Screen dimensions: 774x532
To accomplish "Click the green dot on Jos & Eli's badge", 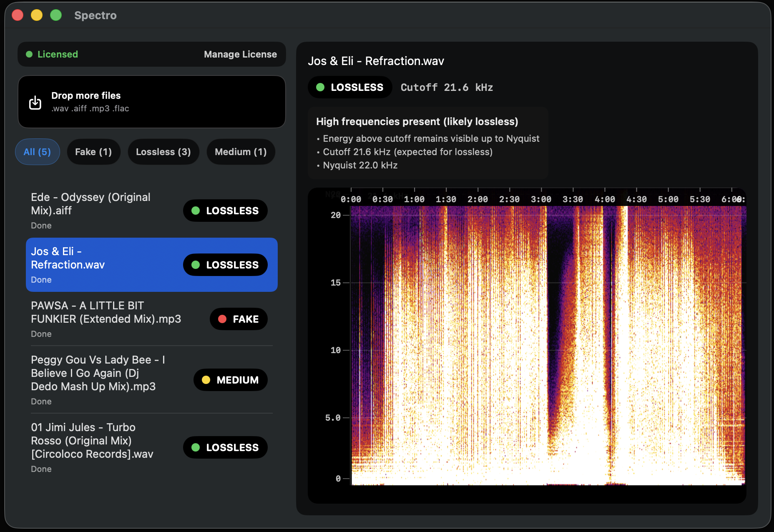I will [x=196, y=265].
